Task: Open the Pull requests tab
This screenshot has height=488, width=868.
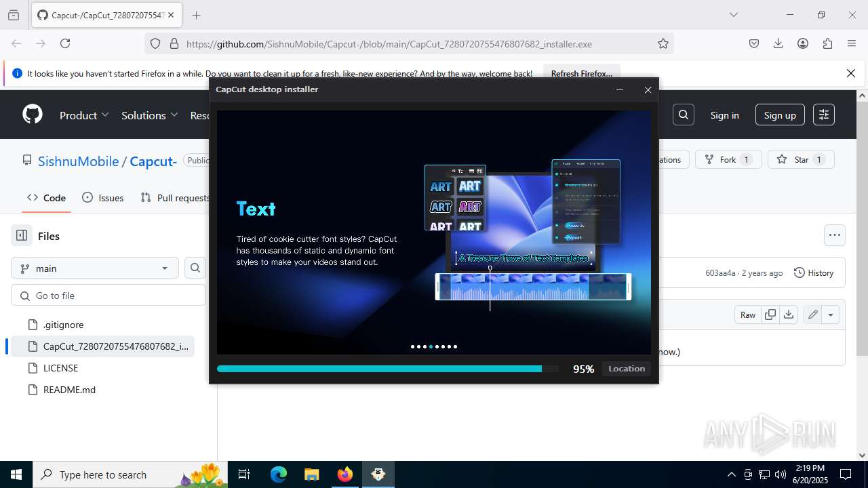Action: [175, 197]
